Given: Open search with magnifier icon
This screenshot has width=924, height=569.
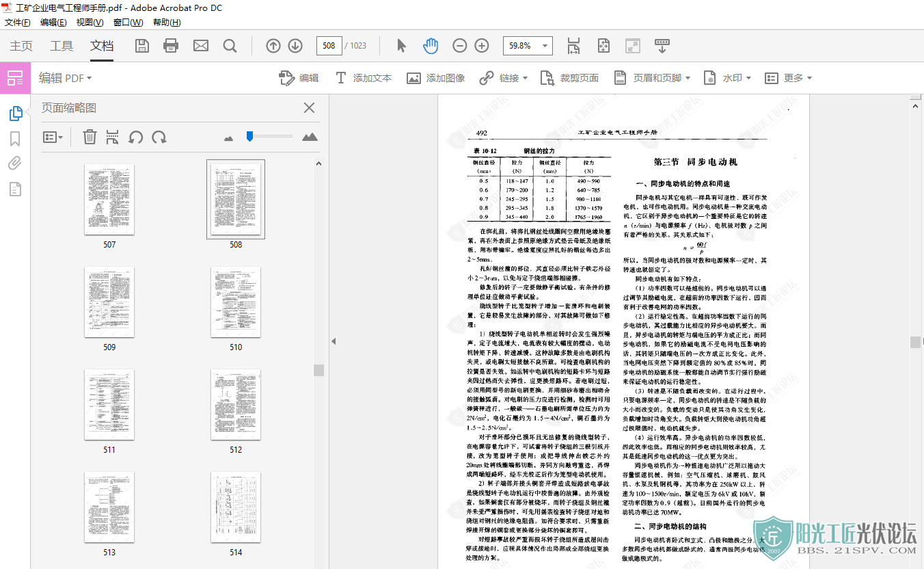Looking at the screenshot, I should click(x=230, y=46).
